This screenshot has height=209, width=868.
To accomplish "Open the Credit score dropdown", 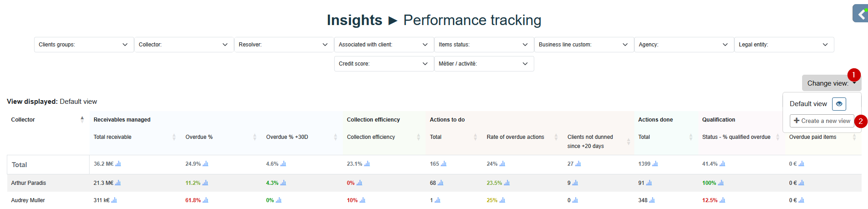I will pos(384,64).
